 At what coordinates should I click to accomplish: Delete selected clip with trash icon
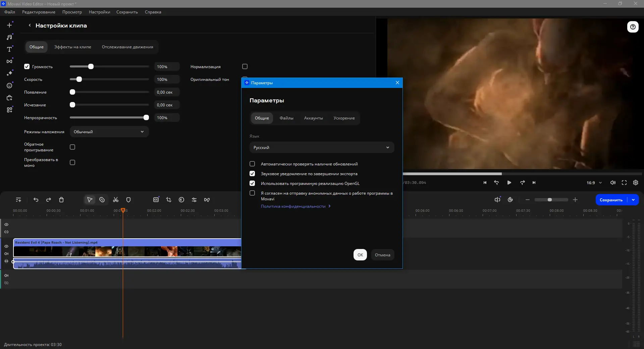tap(61, 200)
